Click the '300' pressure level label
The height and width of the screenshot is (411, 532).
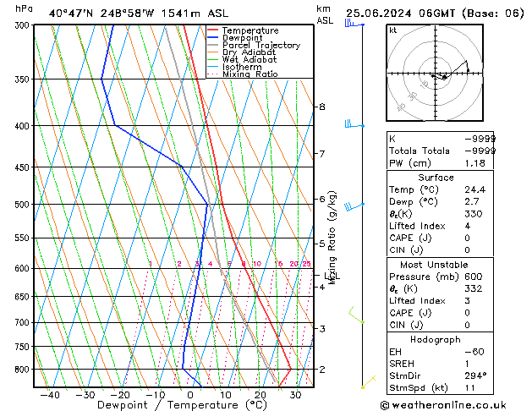24,25
